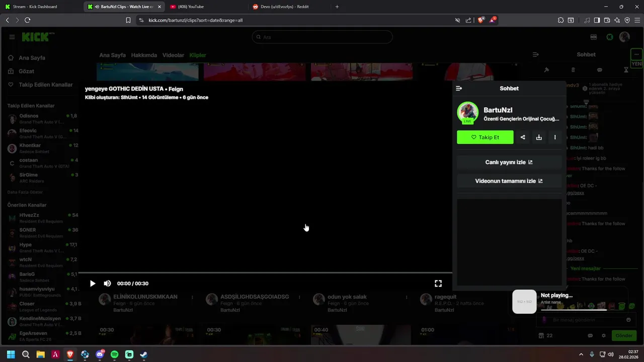Download the clip with download icon

(539, 137)
